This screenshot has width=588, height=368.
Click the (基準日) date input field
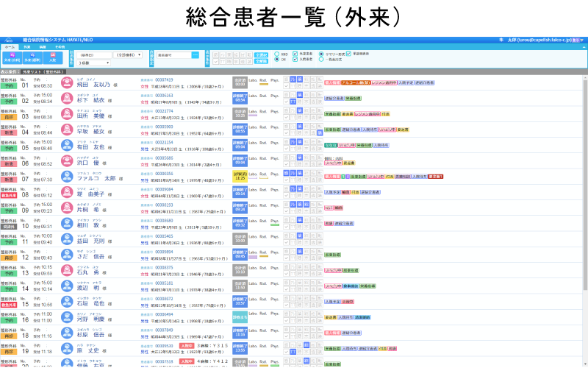94,55
